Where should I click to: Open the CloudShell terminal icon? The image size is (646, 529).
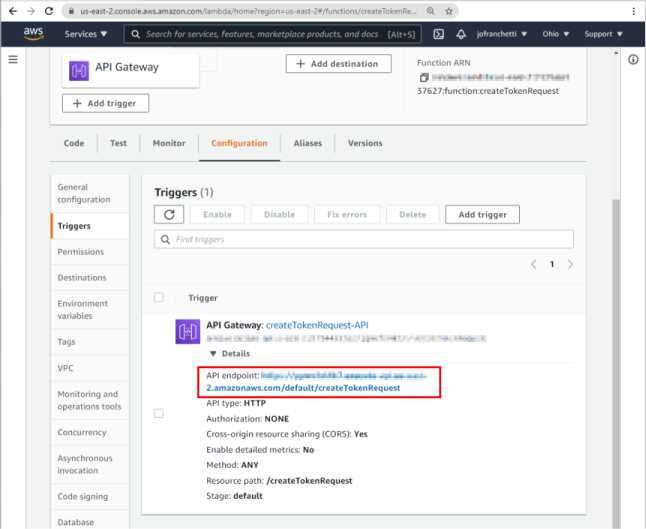coord(439,34)
